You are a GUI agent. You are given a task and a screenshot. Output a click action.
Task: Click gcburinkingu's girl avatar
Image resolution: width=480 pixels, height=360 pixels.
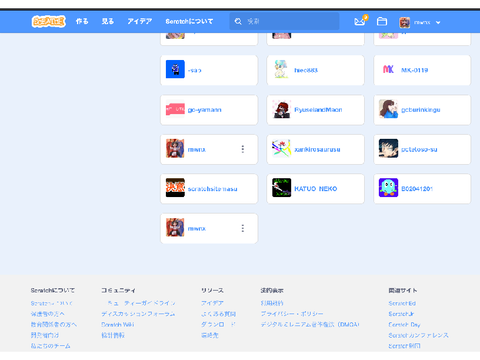click(388, 109)
